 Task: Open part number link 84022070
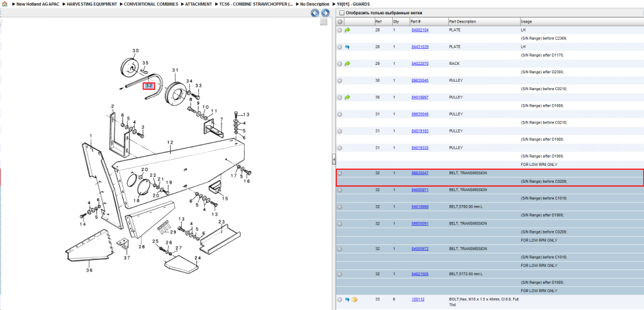click(x=420, y=64)
